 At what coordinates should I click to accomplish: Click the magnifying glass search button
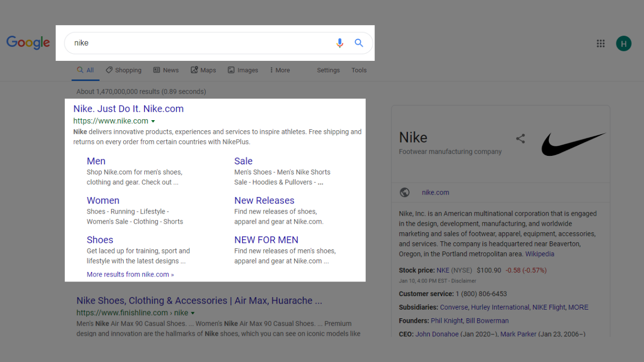(x=359, y=43)
